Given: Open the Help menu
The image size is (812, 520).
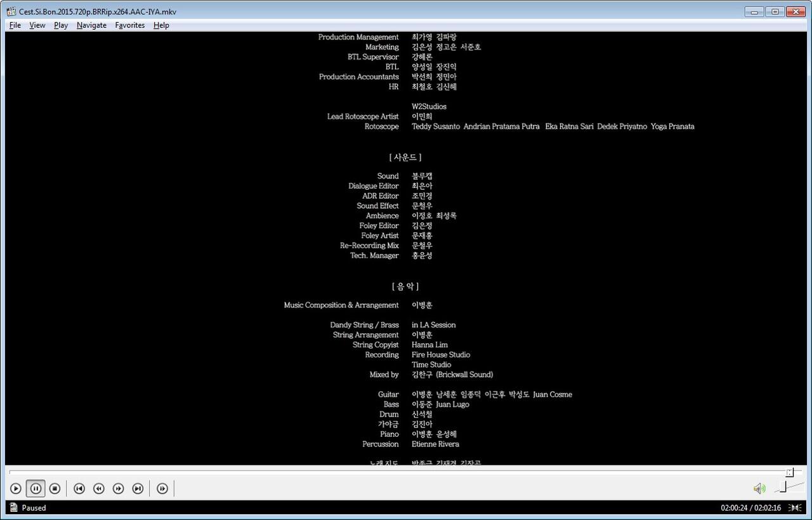Looking at the screenshot, I should point(161,25).
